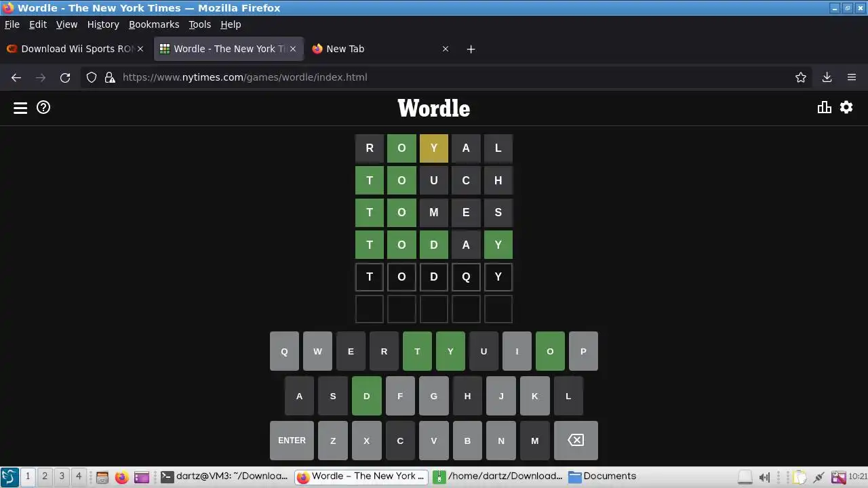868x488 pixels.
Task: Tap the green T key on keyboard
Action: (x=417, y=351)
